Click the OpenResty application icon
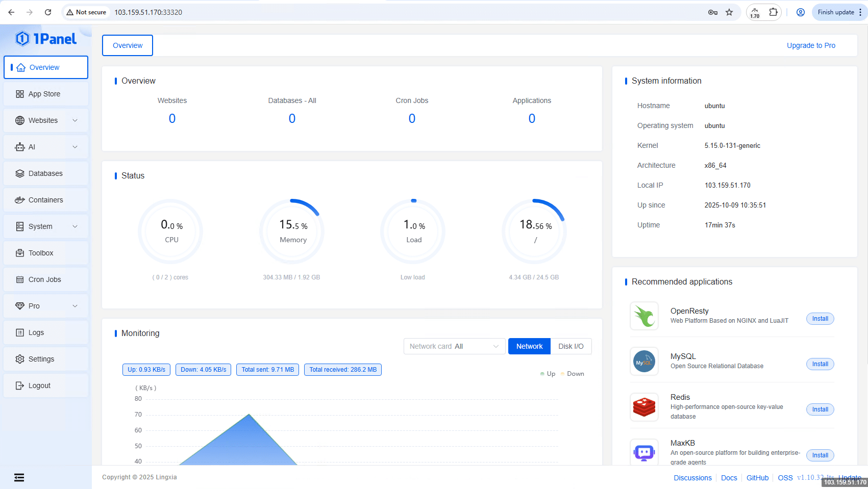The image size is (868, 489). pos(644,316)
